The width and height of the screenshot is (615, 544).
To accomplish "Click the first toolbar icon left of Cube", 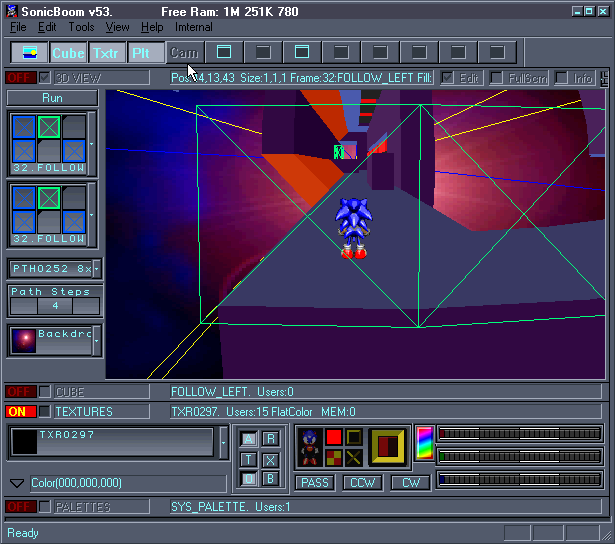I will tap(30, 53).
